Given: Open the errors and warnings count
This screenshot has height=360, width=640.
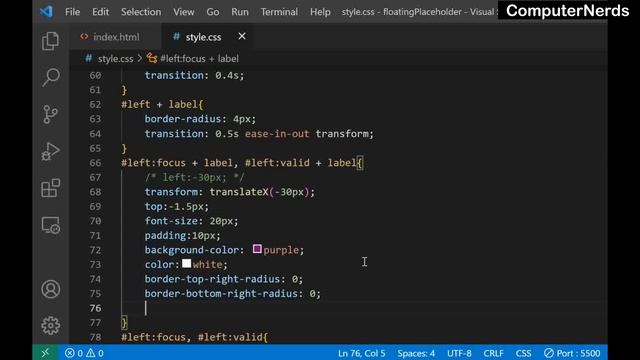Looking at the screenshot, I should coord(84,353).
